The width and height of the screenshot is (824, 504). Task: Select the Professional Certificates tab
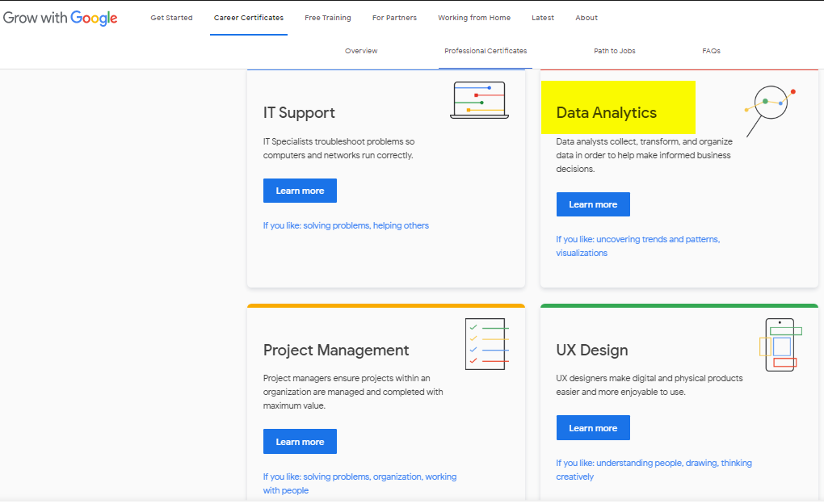(486, 51)
